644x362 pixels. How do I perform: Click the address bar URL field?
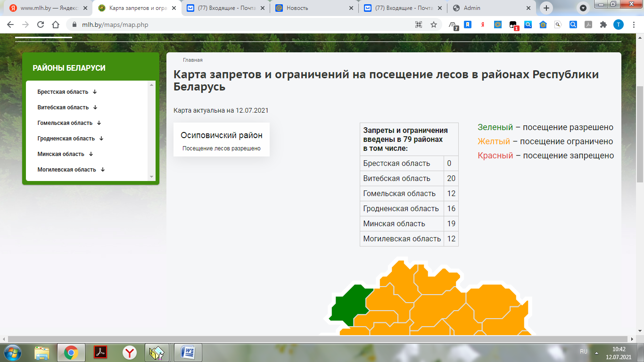coord(236,25)
